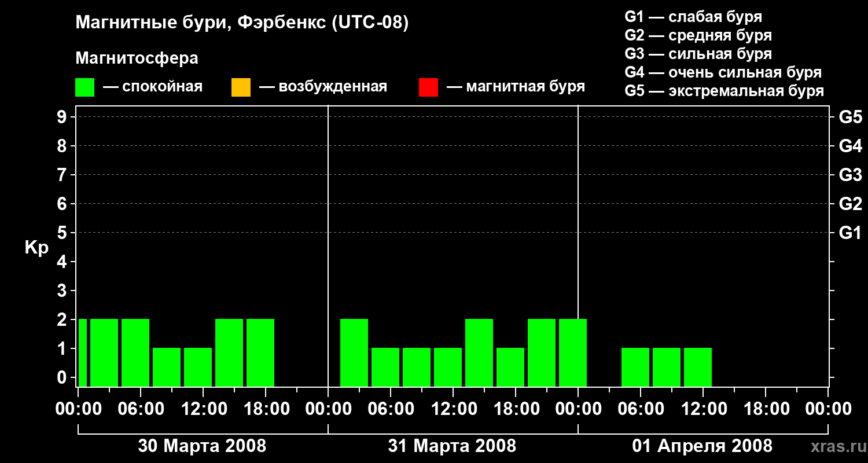Click the '— возбужденная' legend label
The image size is (868, 463).
323,87
